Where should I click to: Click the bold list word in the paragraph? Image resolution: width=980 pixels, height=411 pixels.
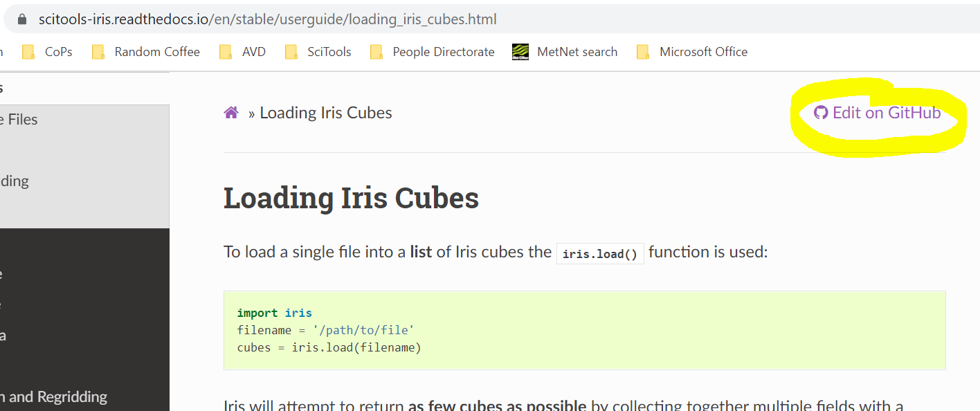pyautogui.click(x=420, y=251)
